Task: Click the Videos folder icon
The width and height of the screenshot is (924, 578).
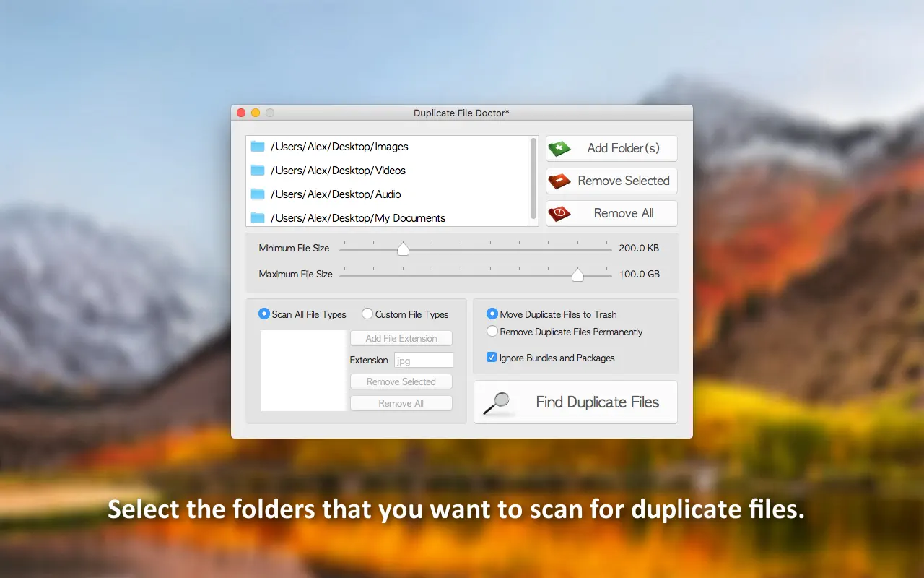Action: [258, 171]
